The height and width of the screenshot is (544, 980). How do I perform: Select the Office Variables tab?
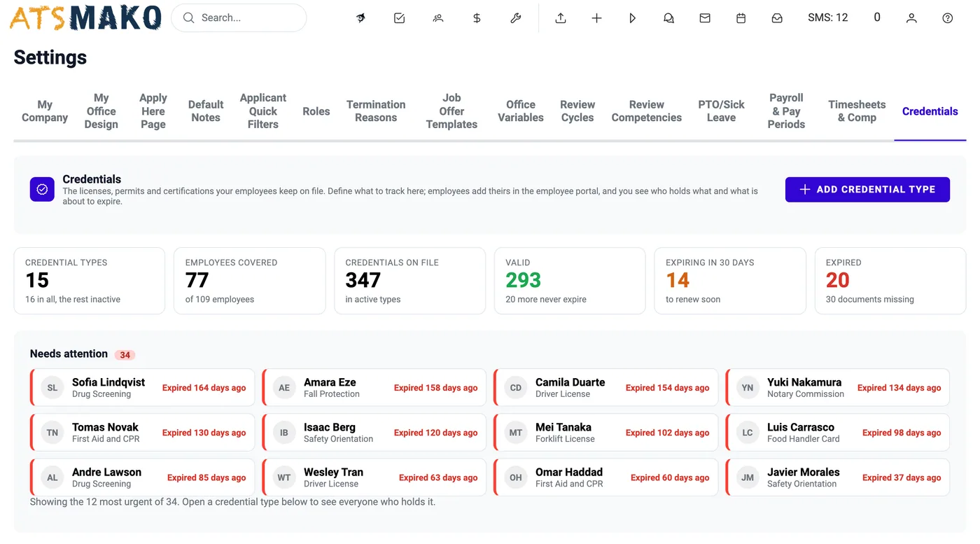tap(521, 111)
